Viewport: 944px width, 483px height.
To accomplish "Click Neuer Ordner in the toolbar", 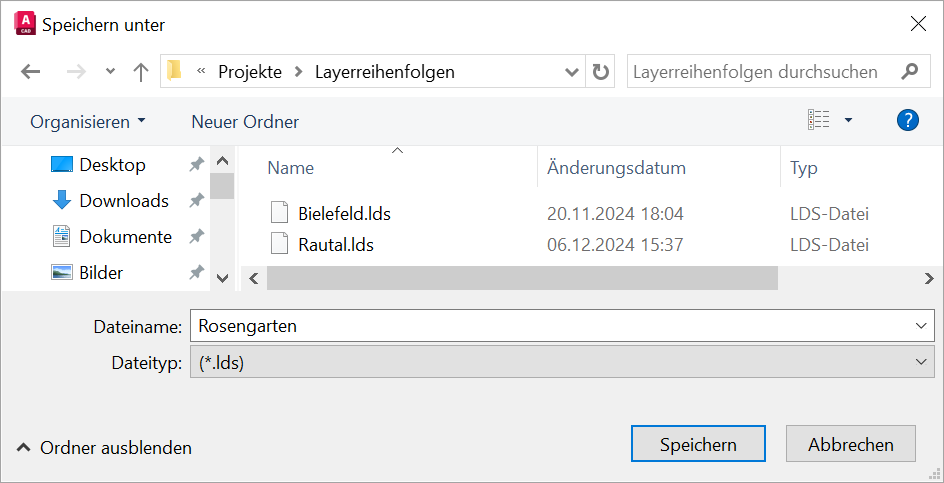I will pyautogui.click(x=245, y=122).
